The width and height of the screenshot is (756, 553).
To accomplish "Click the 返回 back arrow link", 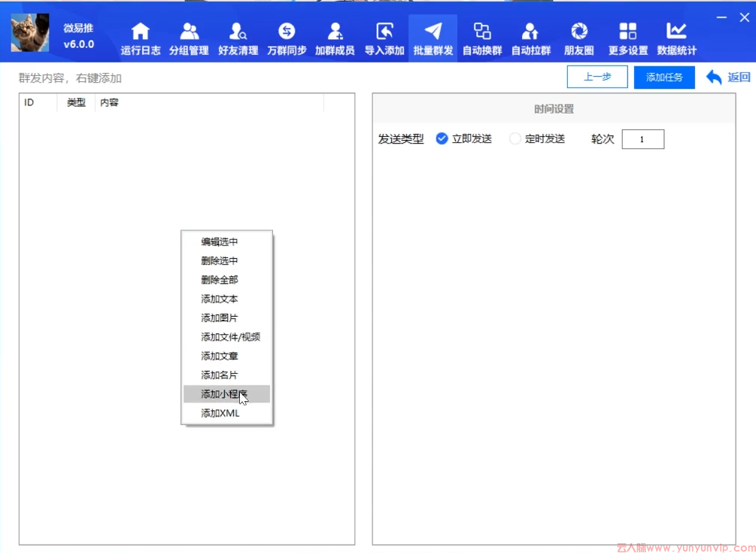I will pos(728,77).
